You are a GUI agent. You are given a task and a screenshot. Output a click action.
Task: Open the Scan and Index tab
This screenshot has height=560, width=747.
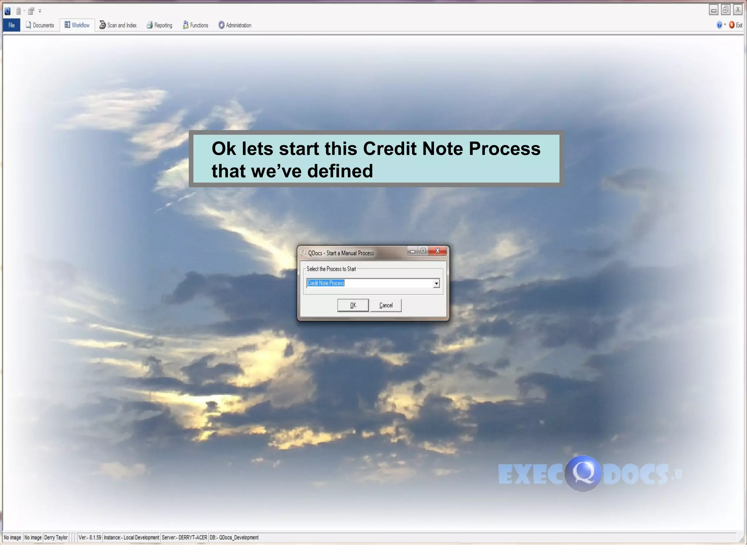pos(118,25)
